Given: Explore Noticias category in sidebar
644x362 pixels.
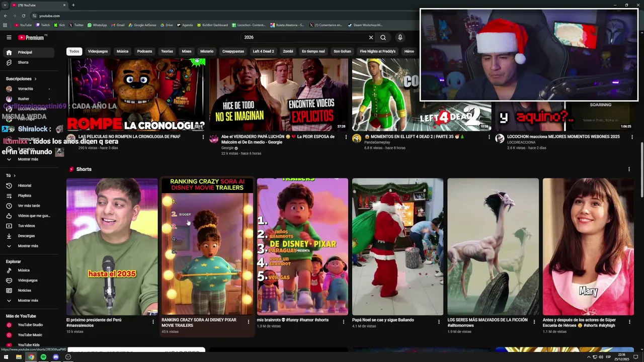Looking at the screenshot, I should tap(30, 290).
